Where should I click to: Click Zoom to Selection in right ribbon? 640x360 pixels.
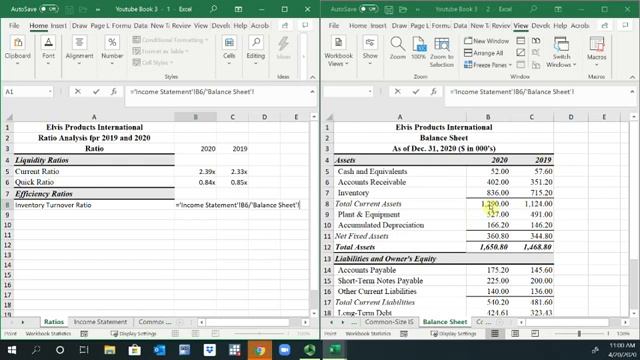point(442,52)
